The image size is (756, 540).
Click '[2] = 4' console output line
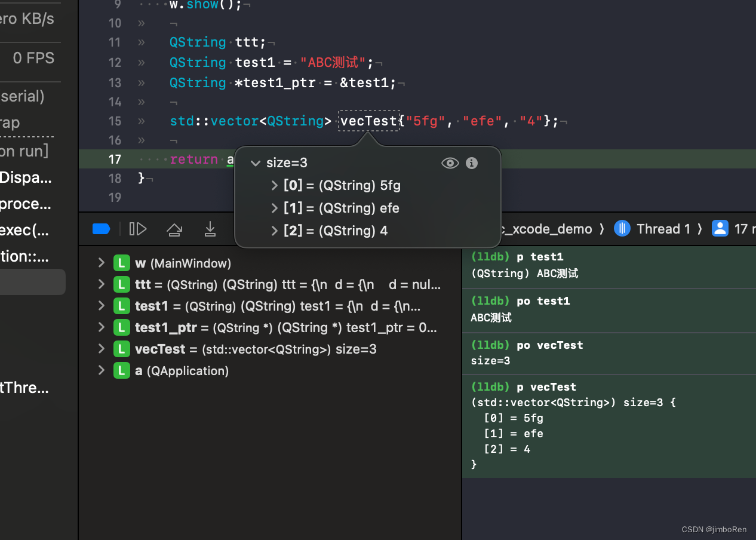pos(507,449)
